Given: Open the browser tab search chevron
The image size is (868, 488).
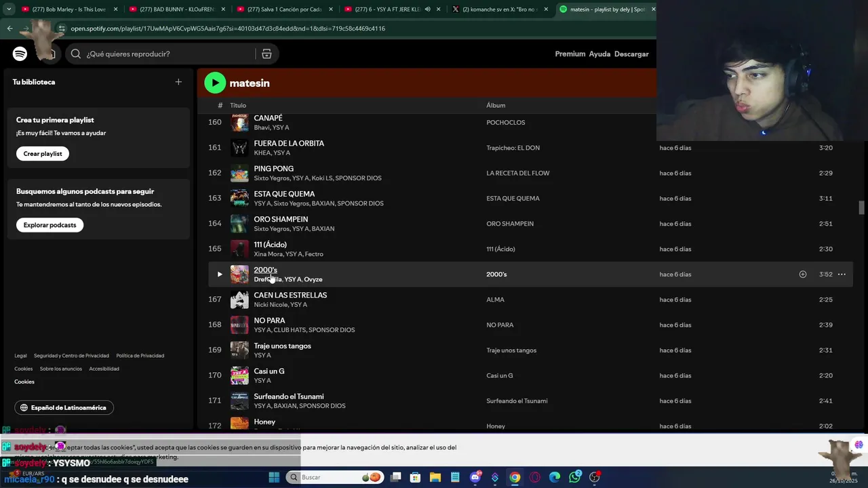Looking at the screenshot, I should pos(9,9).
